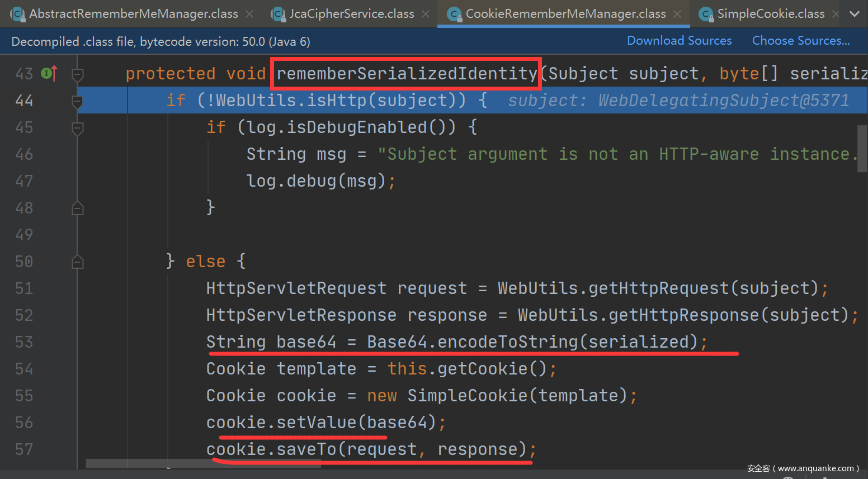Click the JcaCipherService.class tab file icon
868x479 pixels.
coord(278,14)
